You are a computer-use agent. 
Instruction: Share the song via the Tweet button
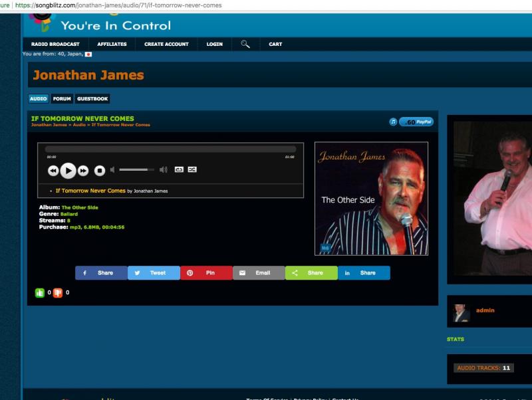coord(154,273)
